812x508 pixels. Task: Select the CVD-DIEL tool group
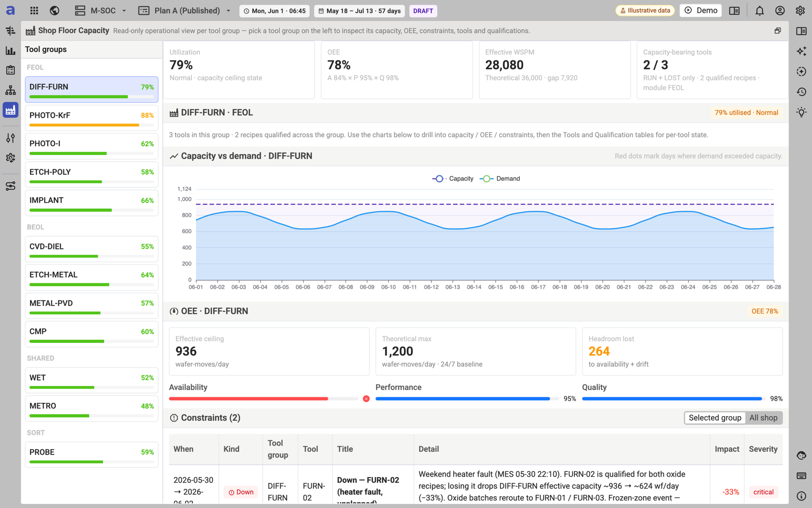(91, 249)
